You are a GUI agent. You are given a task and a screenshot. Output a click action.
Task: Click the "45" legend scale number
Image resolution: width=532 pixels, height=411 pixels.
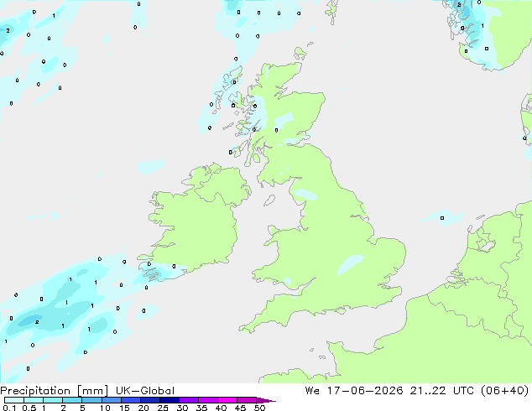[240, 408]
